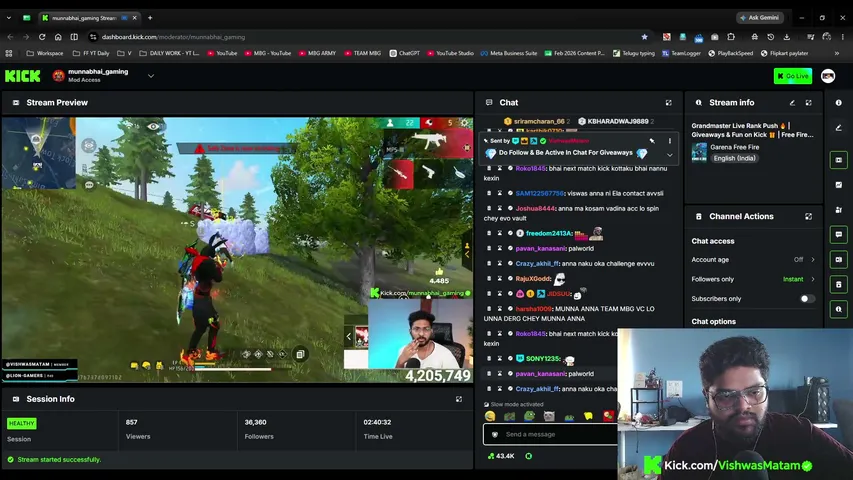Expand Followers only settings
The height and width of the screenshot is (480, 853).
[x=813, y=279]
